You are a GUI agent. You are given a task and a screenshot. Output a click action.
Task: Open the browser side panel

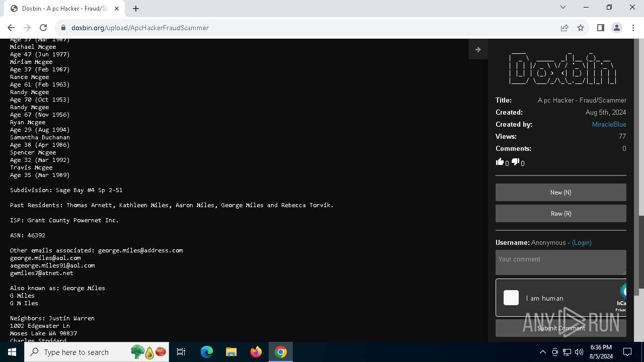tap(600, 28)
